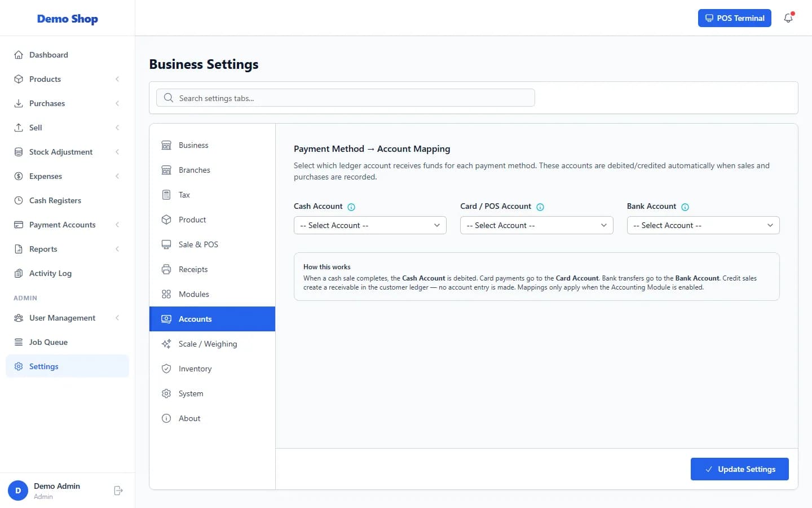Click the Bank Account info icon
812x508 pixels.
tap(685, 207)
